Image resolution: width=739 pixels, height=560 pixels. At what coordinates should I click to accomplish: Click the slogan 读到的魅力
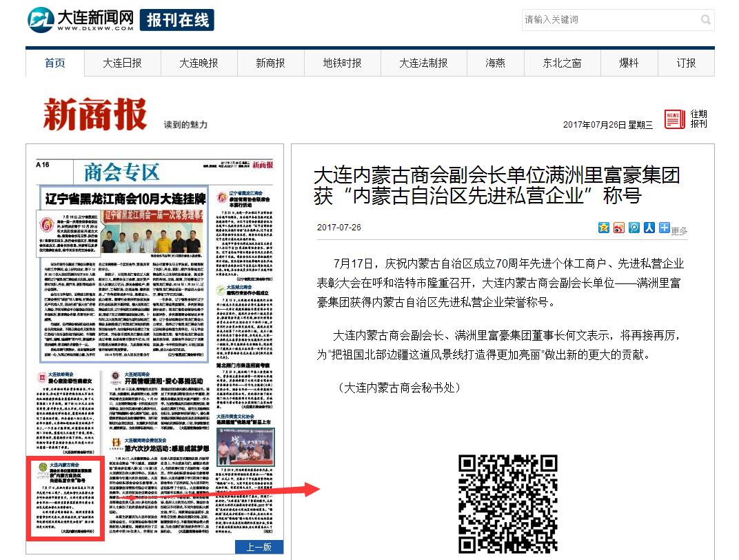185,124
